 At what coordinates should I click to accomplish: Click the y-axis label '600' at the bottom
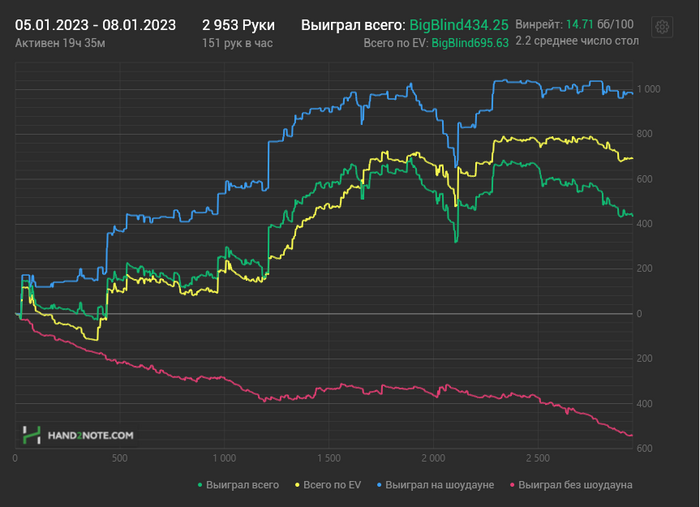point(644,448)
